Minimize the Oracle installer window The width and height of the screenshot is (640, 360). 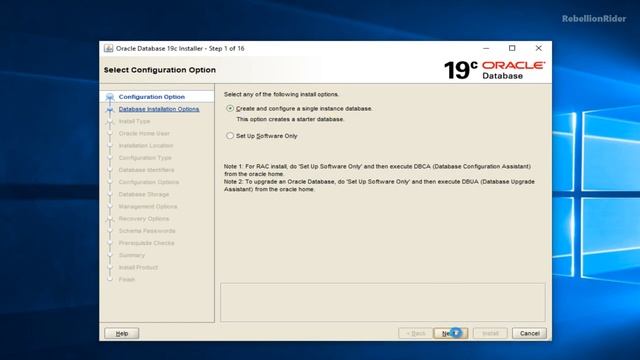486,48
